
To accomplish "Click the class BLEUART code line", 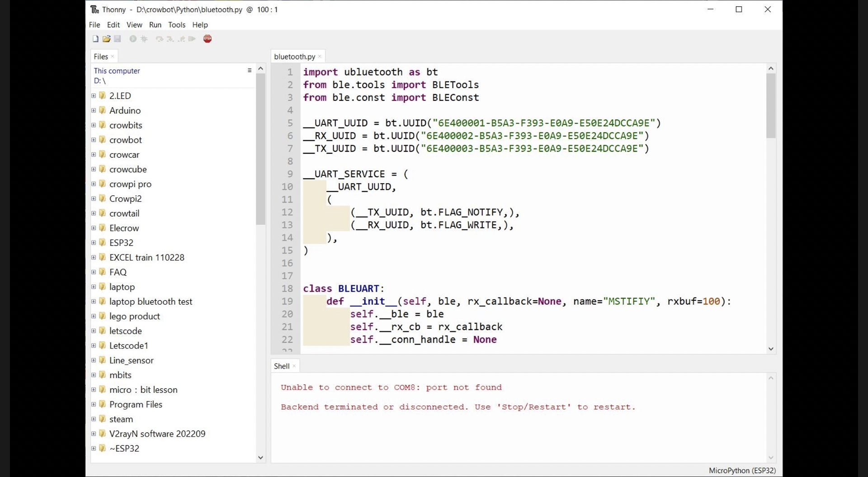I will [x=344, y=288].
